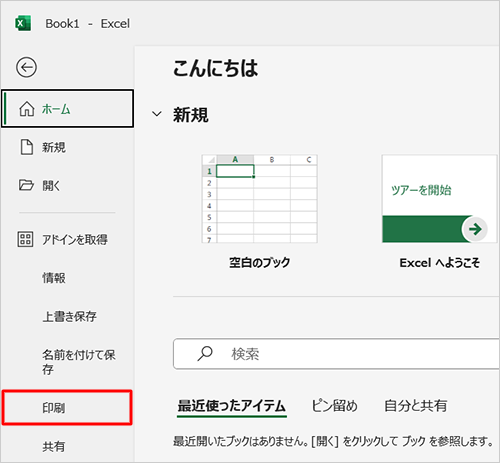Open 新規 in the sidebar menu
Screen dimensions: 500x463
(x=68, y=147)
